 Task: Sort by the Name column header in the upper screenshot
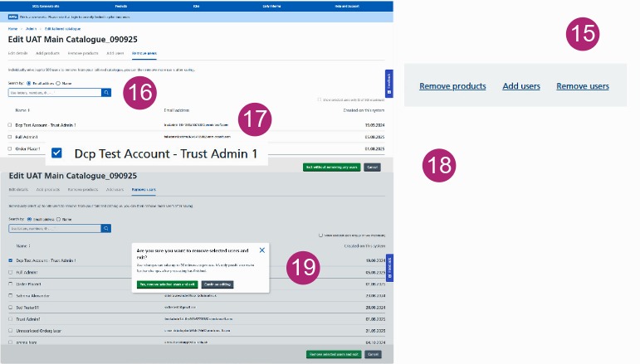[x=22, y=110]
